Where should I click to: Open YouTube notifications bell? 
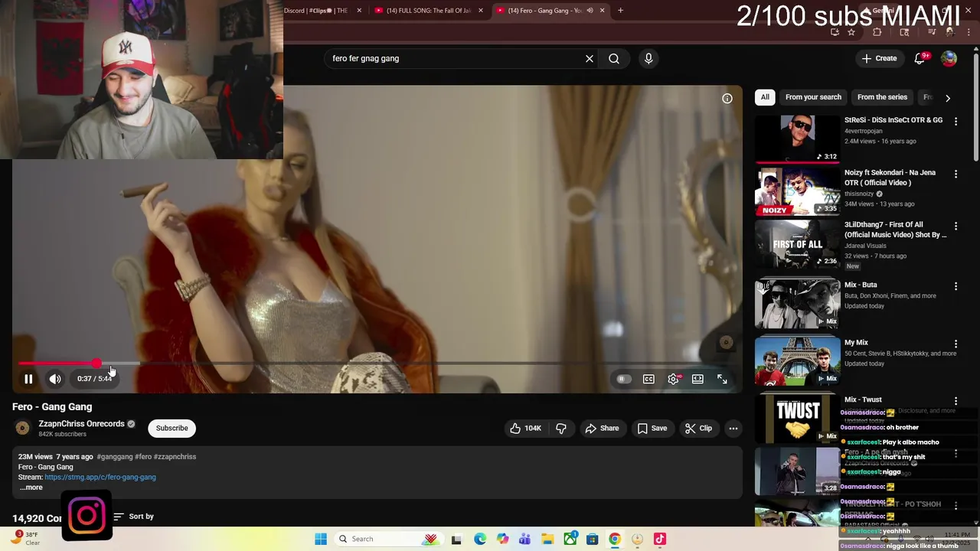(x=920, y=58)
